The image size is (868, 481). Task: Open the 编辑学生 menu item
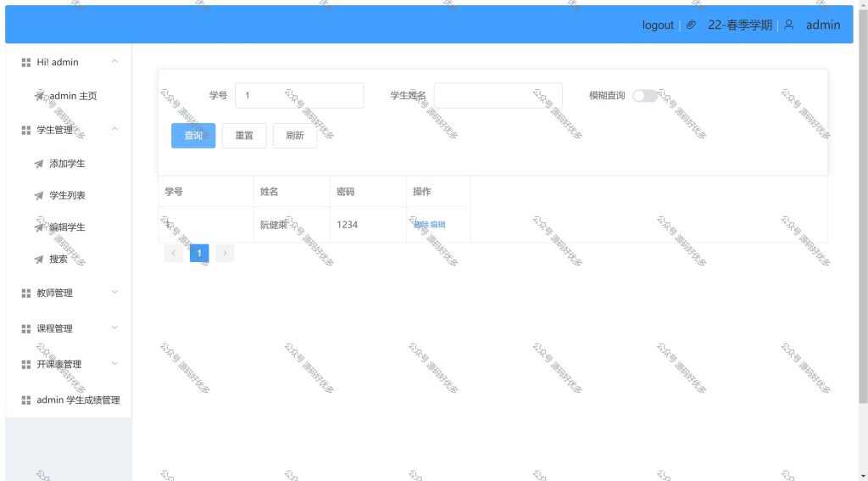69,227
